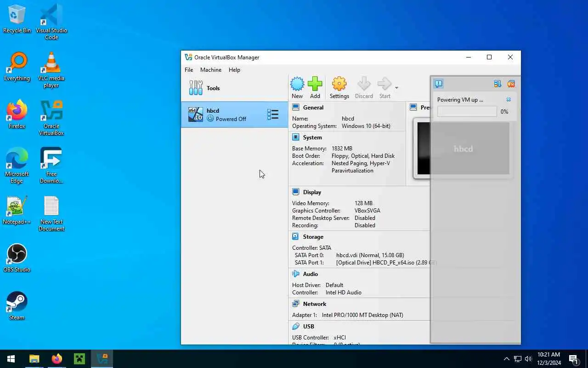Screen dimensions: 588x368
Task: Select Oracle VirtualBox desktop icon
Action: (51, 117)
